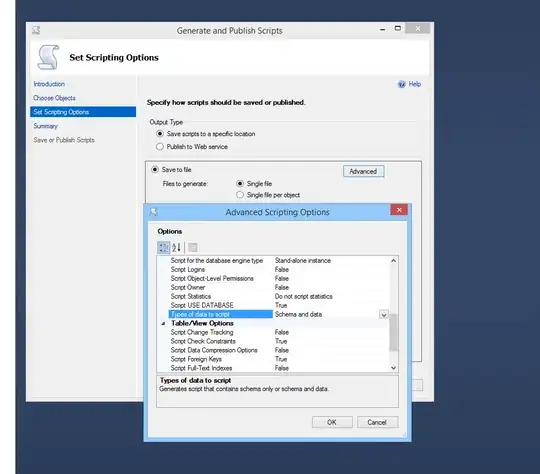The image size is (540, 474).
Task: Select the Script Foreign Keys row
Action: (x=273, y=359)
